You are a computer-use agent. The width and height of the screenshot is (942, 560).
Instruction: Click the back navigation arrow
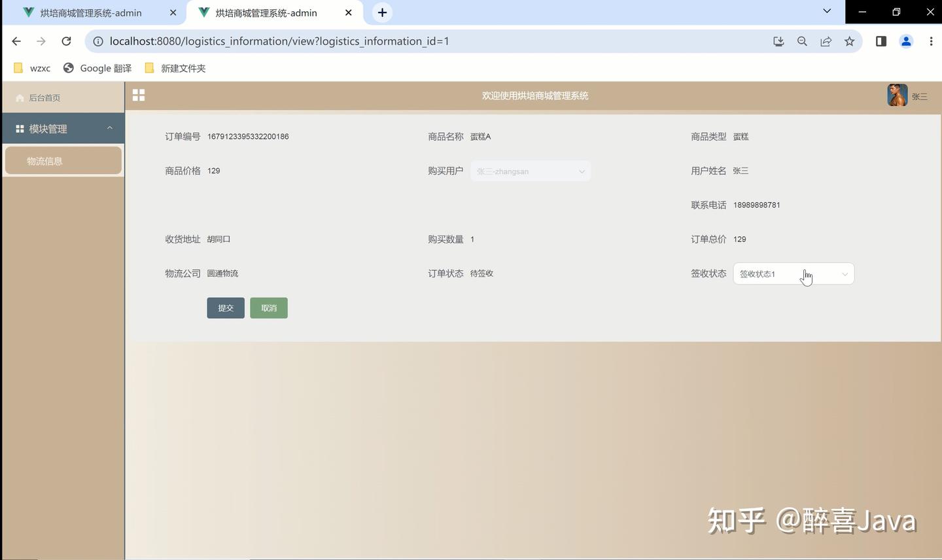click(x=16, y=41)
